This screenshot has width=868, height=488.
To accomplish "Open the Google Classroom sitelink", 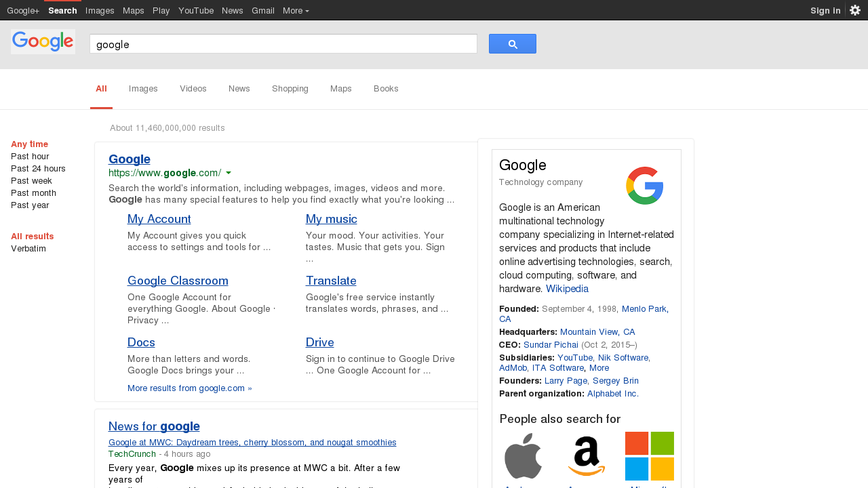I will click(x=178, y=281).
